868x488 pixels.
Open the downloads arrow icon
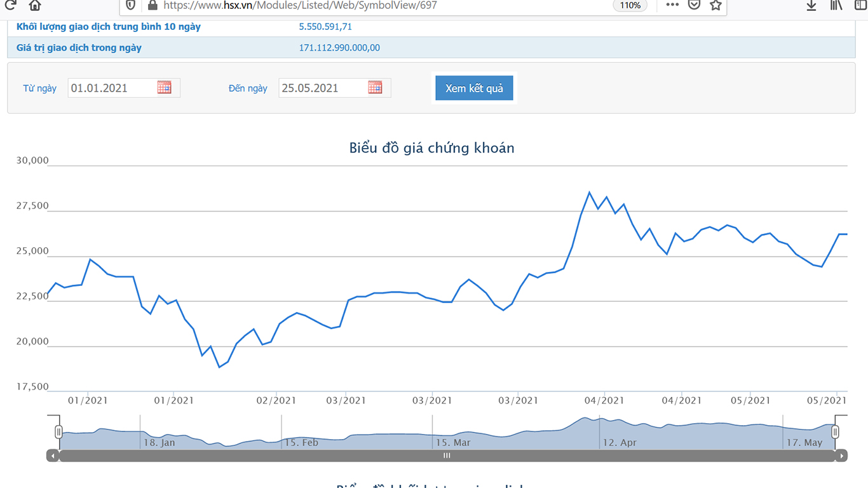coord(811,5)
